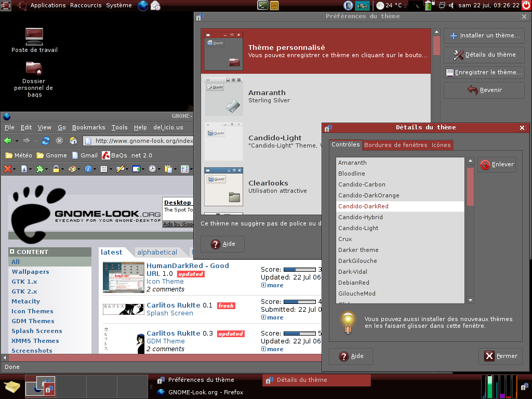The image size is (532, 399).
Task: Open the Wallpapers link in CONTENT sidebar
Action: 30,271
